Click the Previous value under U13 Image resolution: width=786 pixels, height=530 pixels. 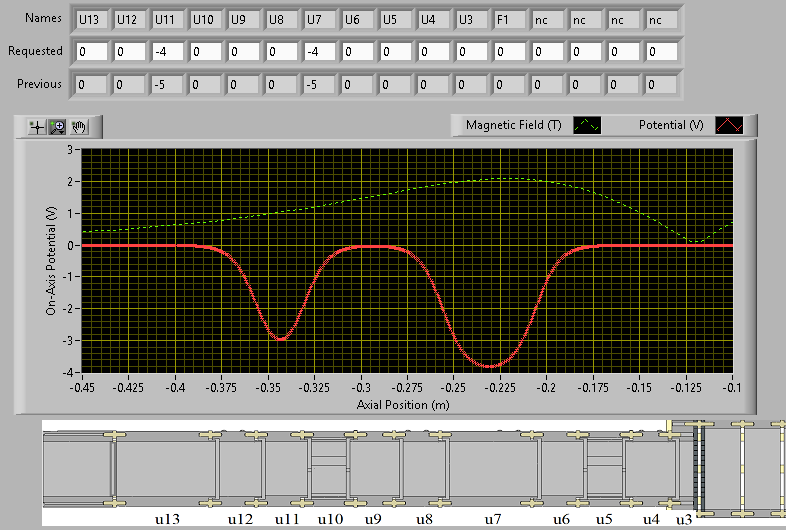point(91,85)
